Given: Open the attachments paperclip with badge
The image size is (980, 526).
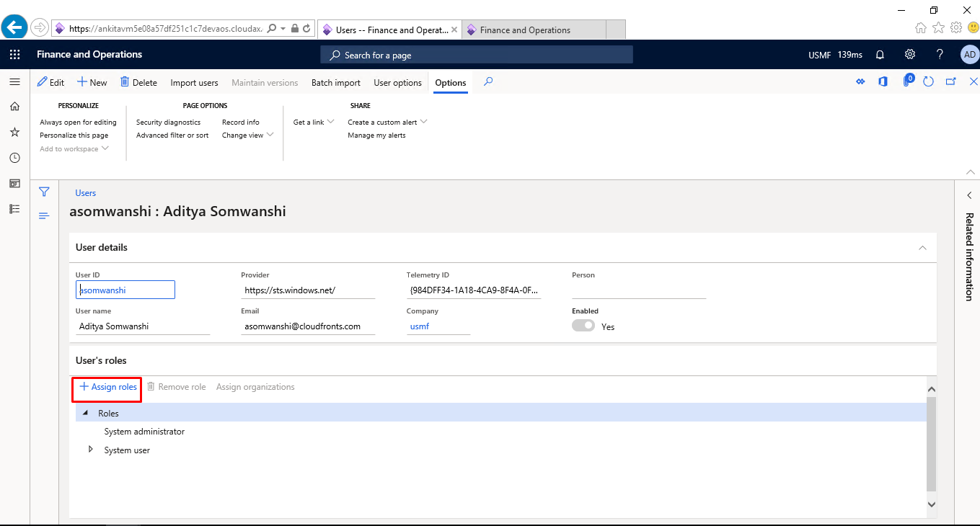Looking at the screenshot, I should pyautogui.click(x=907, y=81).
